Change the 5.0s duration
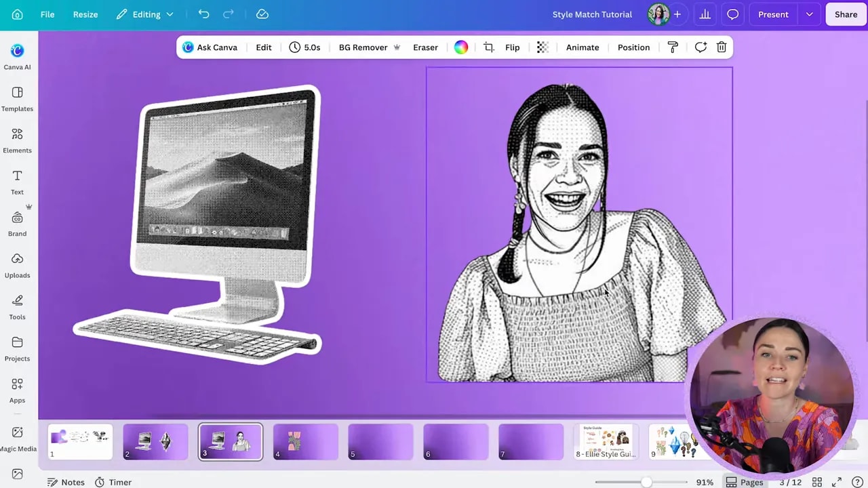Viewport: 868px width, 488px height. click(304, 47)
